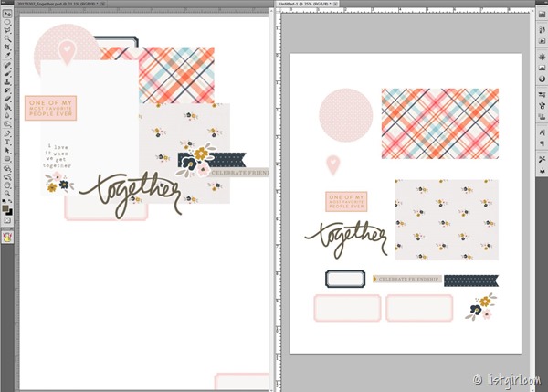The image size is (548, 392).
Task: Select the Type tool
Action: click(7, 142)
